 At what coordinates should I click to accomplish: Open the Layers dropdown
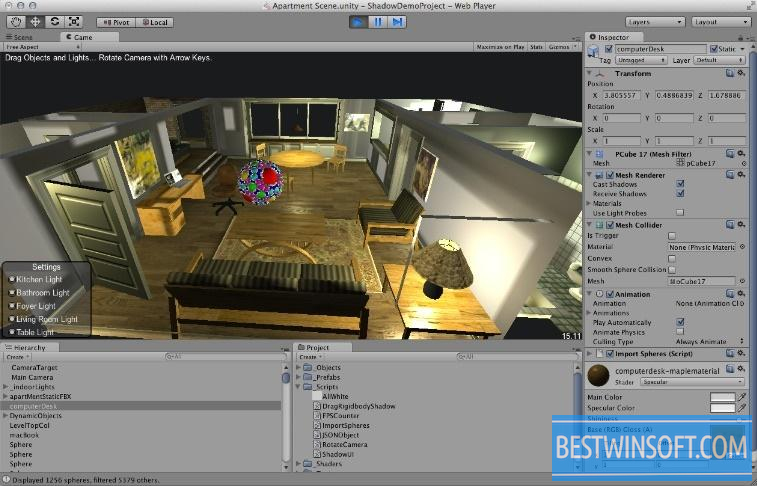tap(655, 22)
